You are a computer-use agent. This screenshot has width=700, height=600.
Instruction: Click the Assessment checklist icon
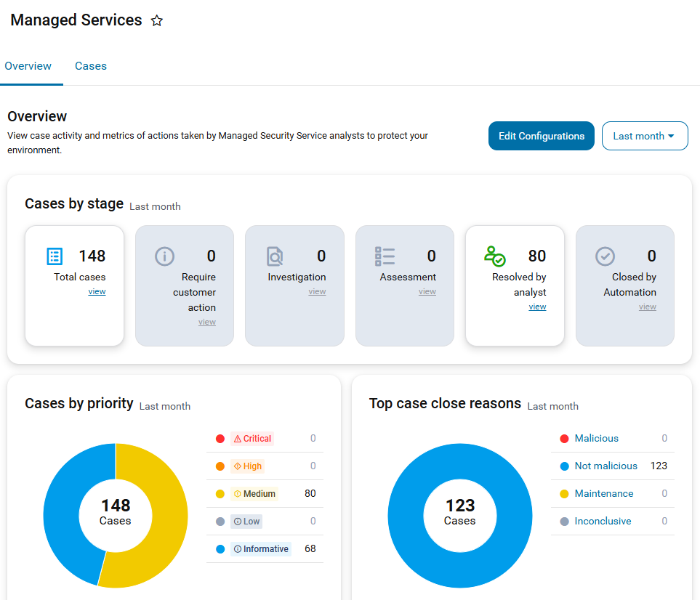coord(385,256)
